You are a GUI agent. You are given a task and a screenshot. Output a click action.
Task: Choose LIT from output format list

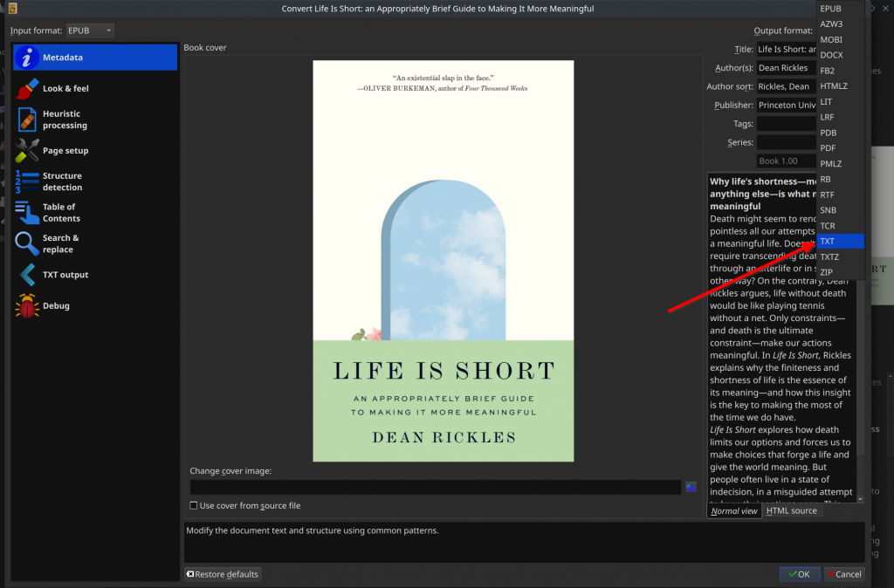pyautogui.click(x=840, y=101)
